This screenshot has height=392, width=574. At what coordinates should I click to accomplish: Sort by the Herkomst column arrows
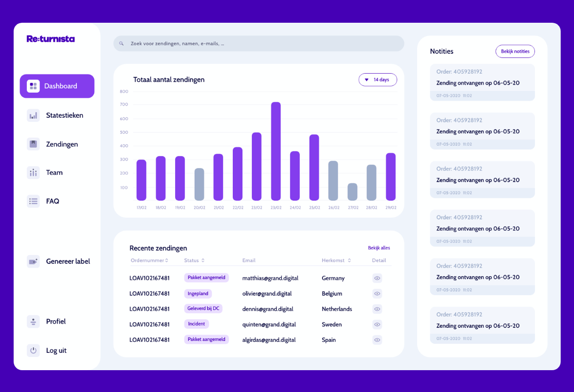(349, 261)
